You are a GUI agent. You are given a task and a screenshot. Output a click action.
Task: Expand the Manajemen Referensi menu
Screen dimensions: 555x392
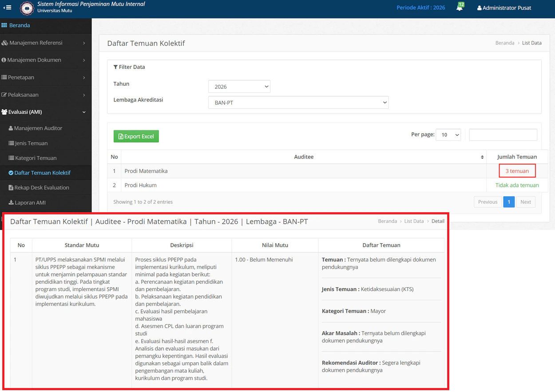coord(46,43)
